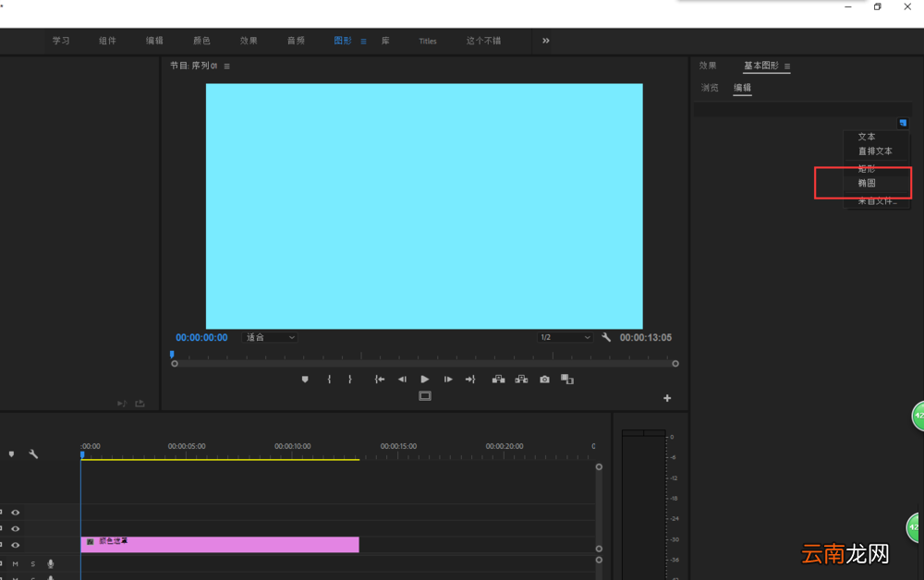Open the 节目: 序列01 panel menu icon
This screenshot has height=580, width=924.
click(x=227, y=66)
